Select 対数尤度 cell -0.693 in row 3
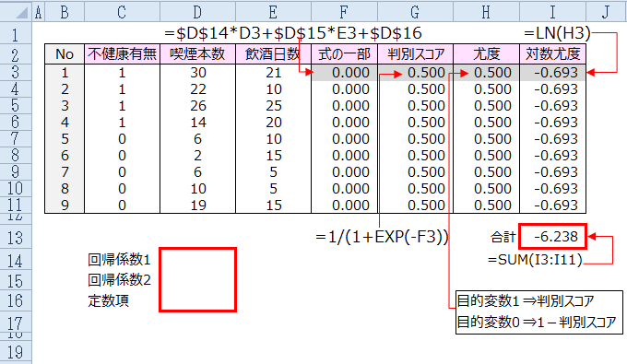Viewport: 627px width, 364px height. 552,72
